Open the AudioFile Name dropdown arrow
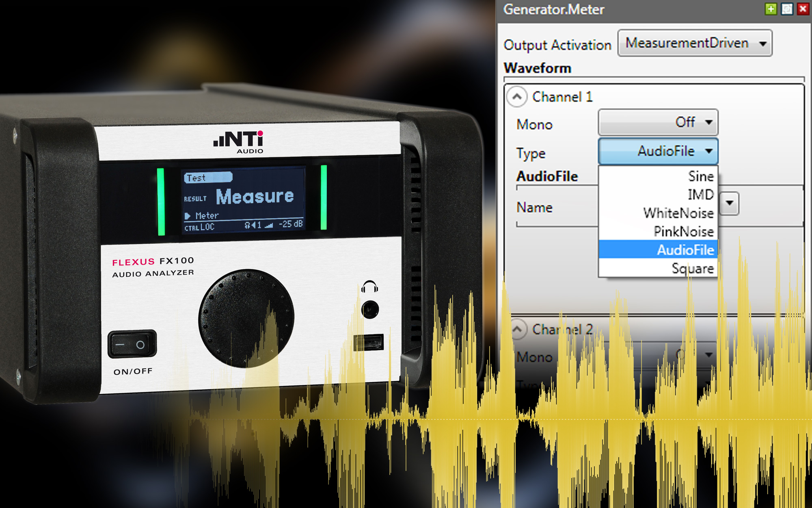Screen dimensions: 812x508 [x=730, y=203]
